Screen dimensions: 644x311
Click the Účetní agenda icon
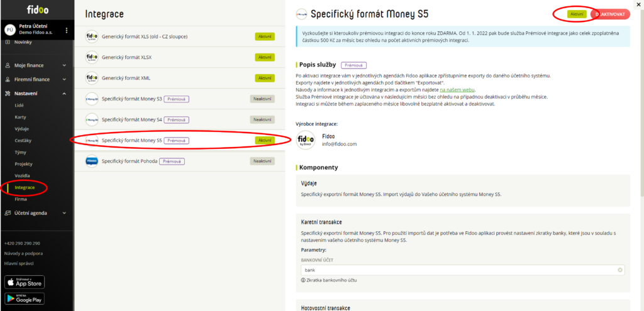[x=8, y=213]
